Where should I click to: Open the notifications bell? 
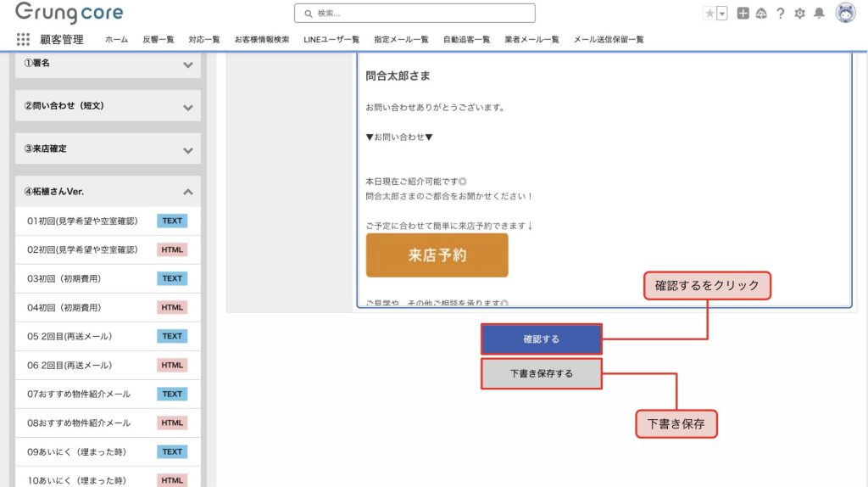click(x=819, y=14)
